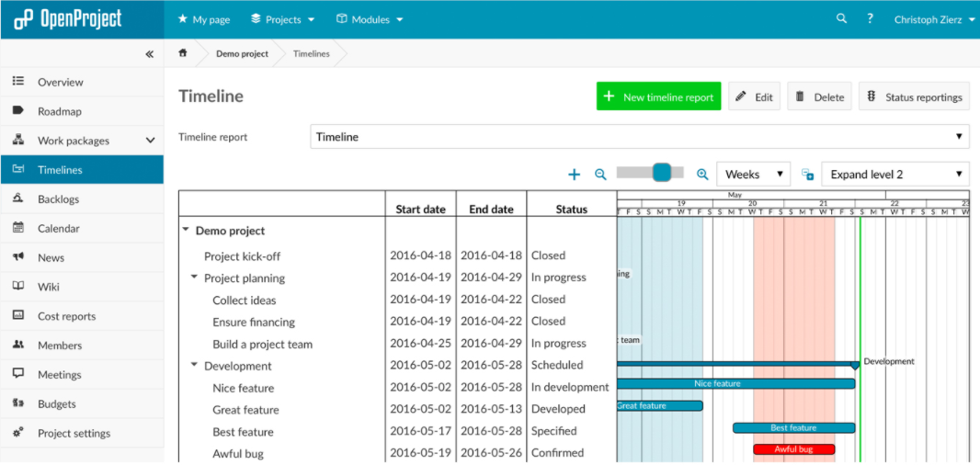The image size is (980, 465).
Task: Open the Projects menu in top bar
Action: coord(282,19)
